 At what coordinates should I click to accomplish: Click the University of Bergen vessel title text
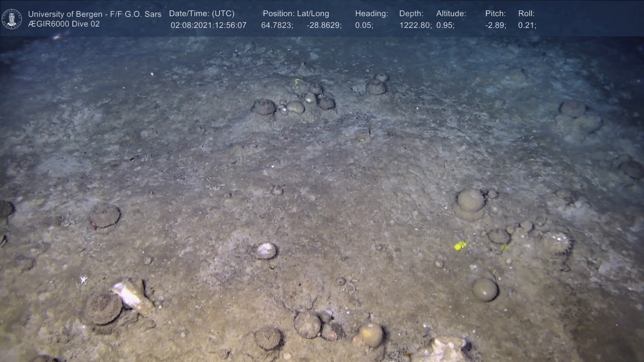pyautogui.click(x=95, y=14)
